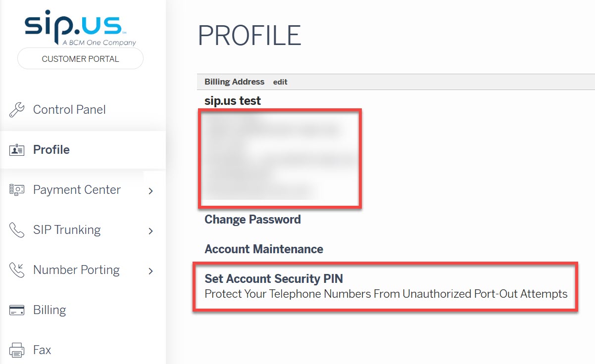Click the Payment Center money icon

point(17,190)
